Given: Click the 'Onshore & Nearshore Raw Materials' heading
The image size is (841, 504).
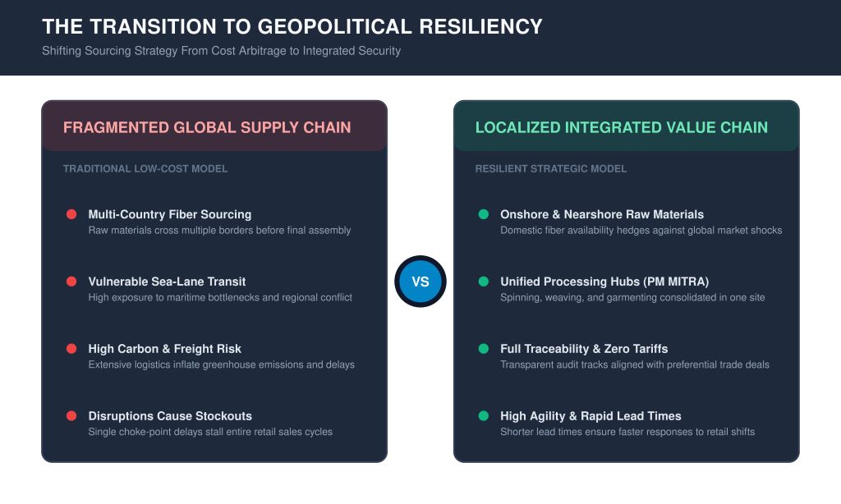Looking at the screenshot, I should pos(602,214).
